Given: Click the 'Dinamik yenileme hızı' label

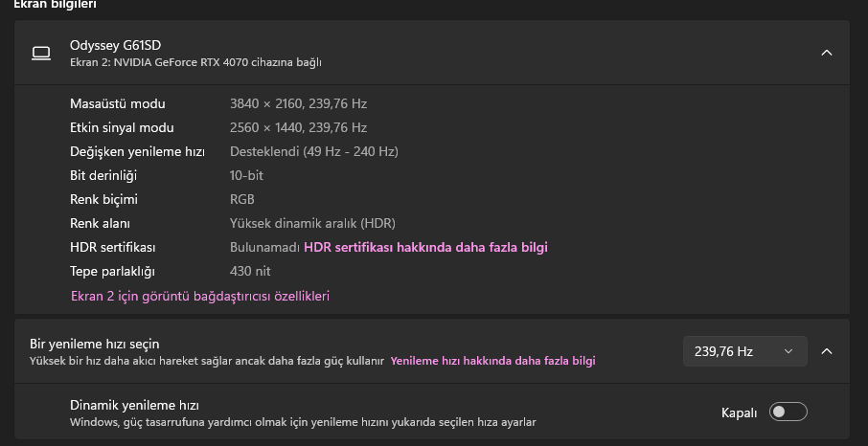Looking at the screenshot, I should (134, 405).
